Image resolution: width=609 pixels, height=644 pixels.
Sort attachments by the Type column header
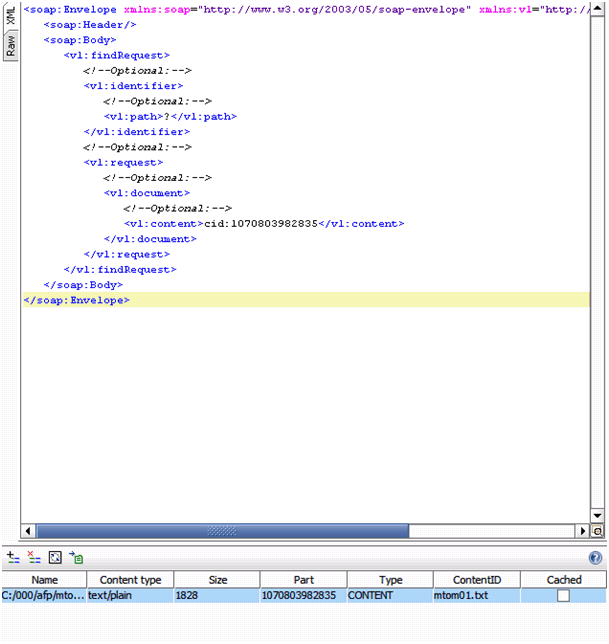pyautogui.click(x=391, y=580)
